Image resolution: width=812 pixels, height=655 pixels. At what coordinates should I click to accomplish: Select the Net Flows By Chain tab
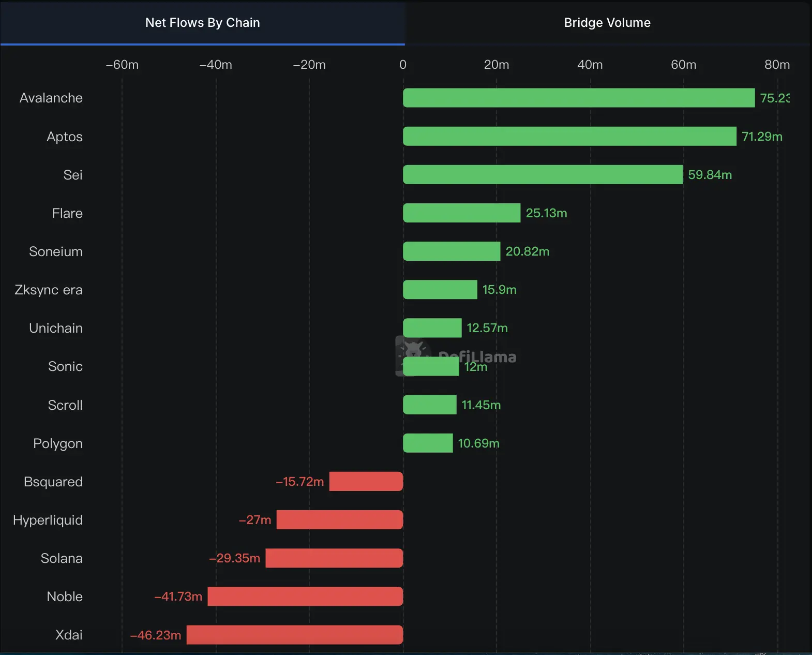(x=202, y=23)
